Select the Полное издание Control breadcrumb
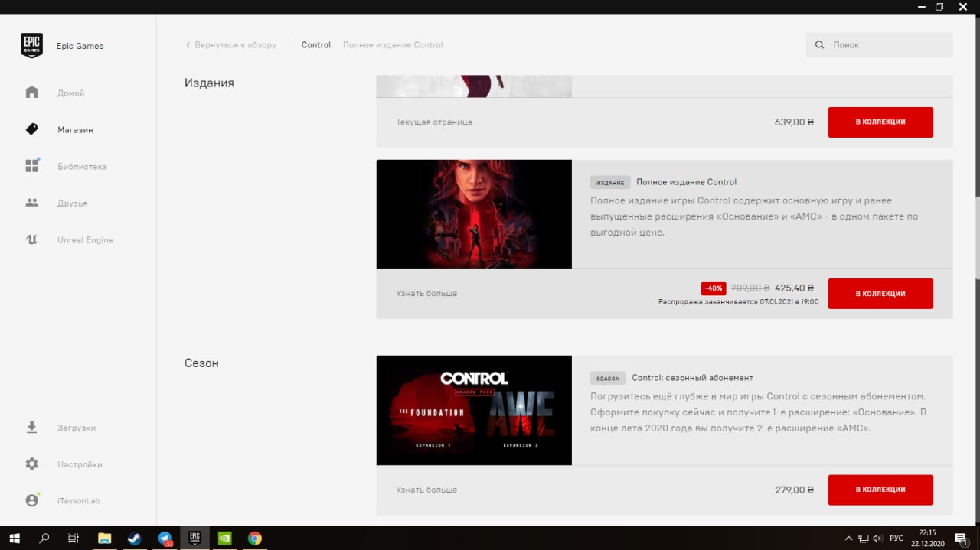980x550 pixels. click(393, 45)
